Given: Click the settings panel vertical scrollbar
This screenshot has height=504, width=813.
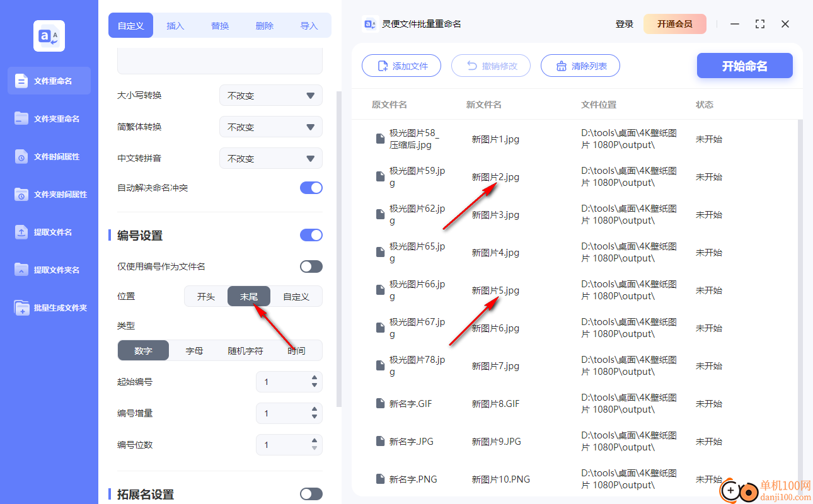Looking at the screenshot, I should click(x=339, y=249).
